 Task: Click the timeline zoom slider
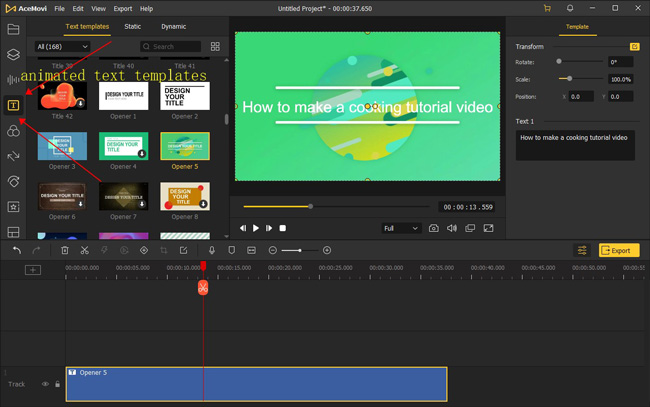[x=299, y=250]
